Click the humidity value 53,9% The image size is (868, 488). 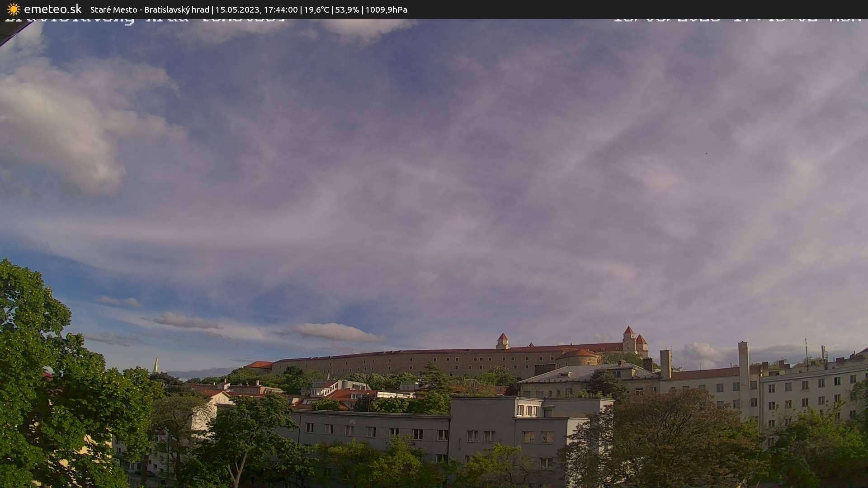(347, 9)
